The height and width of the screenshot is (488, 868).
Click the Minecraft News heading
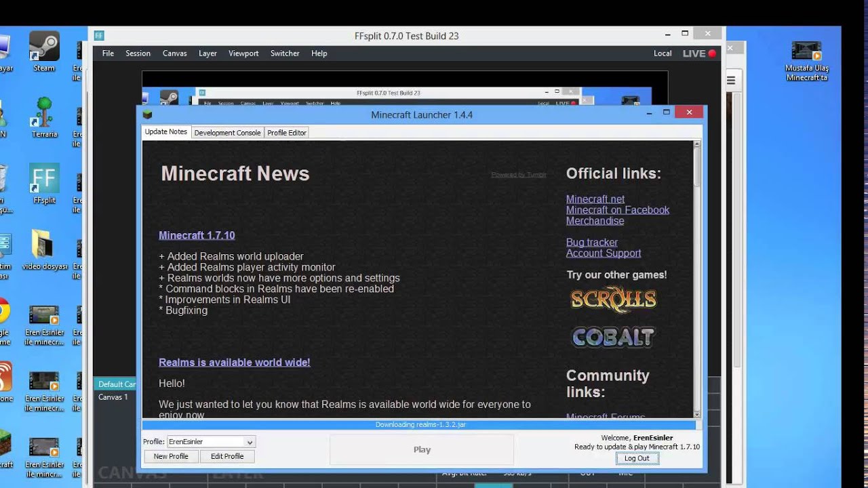235,174
